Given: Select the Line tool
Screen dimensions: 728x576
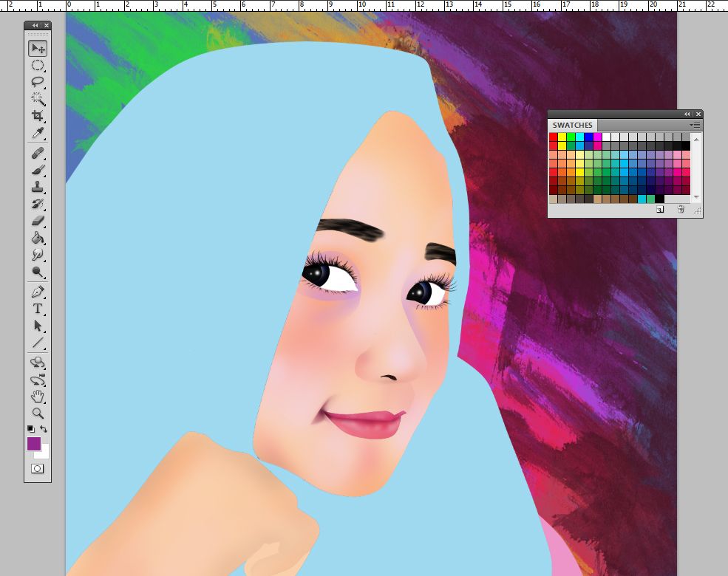Looking at the screenshot, I should [38, 343].
